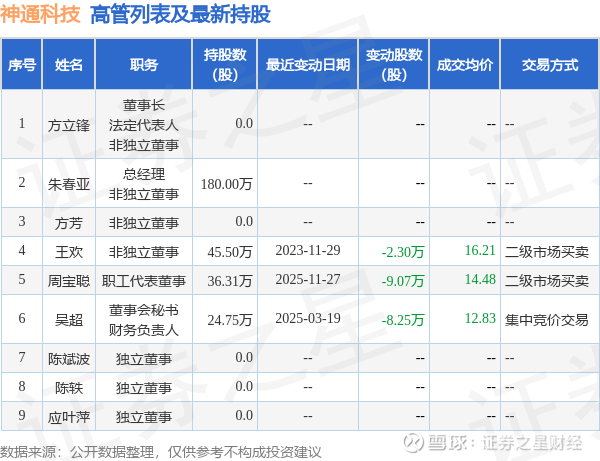Click the 数据来源 footer note

161,452
